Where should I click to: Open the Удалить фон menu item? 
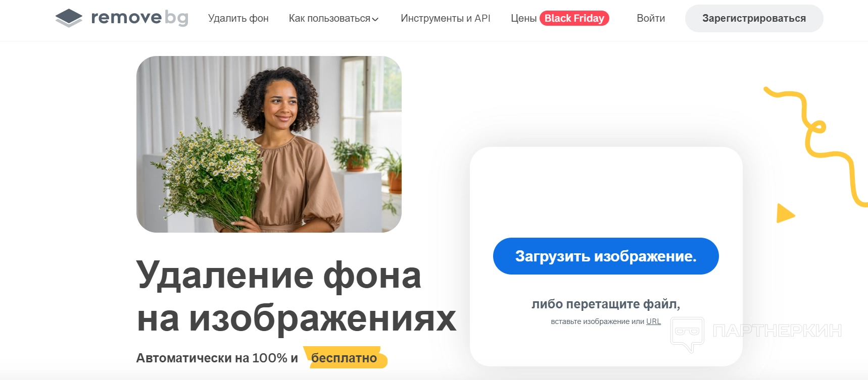238,18
